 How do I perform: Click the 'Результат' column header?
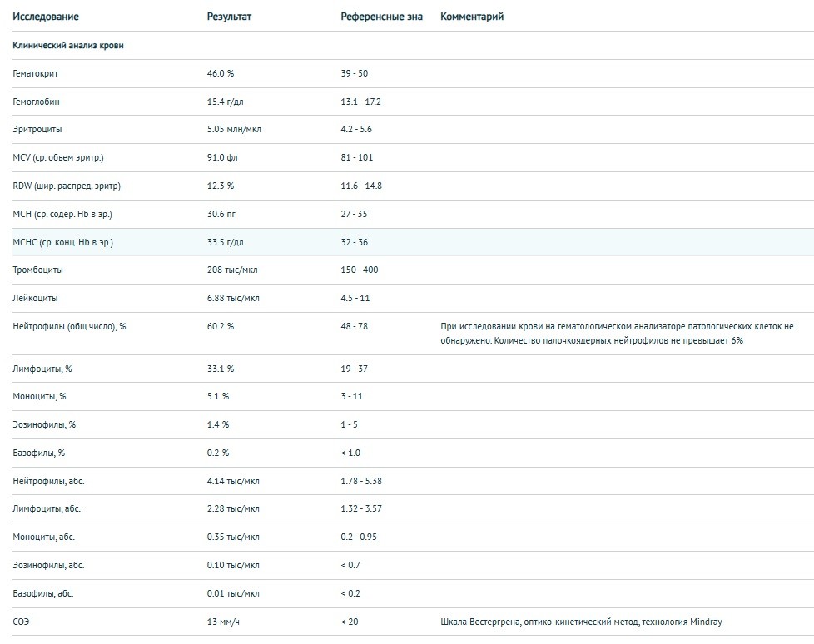229,17
